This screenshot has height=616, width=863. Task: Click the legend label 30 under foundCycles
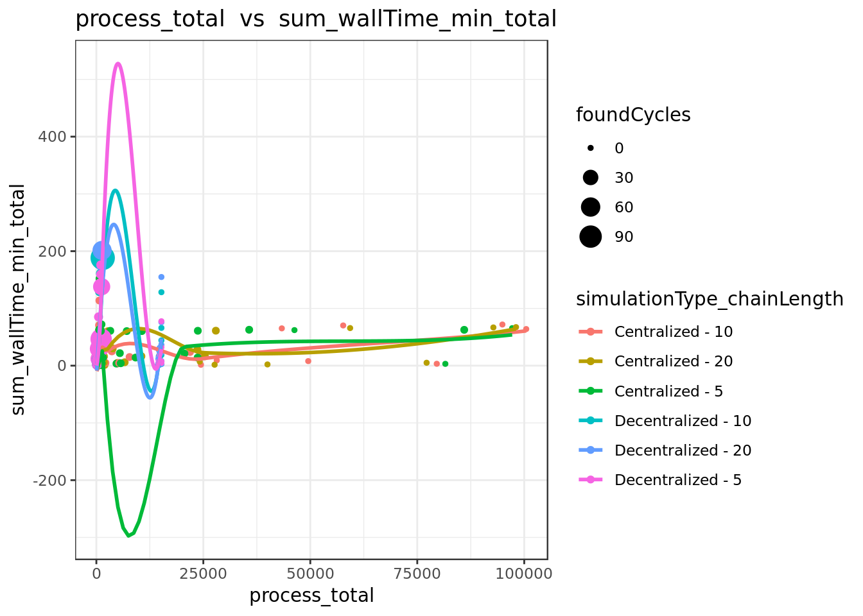coord(624,178)
